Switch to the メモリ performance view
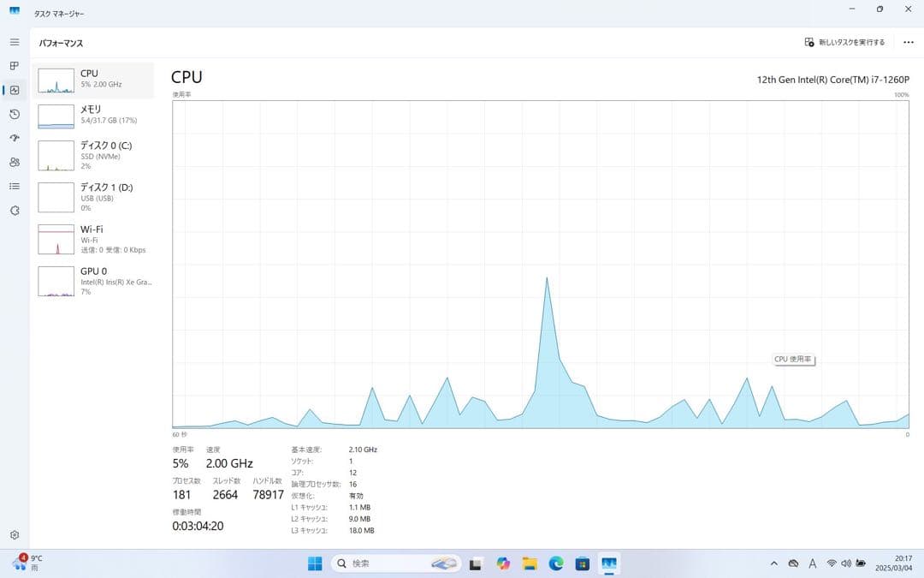The width and height of the screenshot is (924, 578). (94, 114)
